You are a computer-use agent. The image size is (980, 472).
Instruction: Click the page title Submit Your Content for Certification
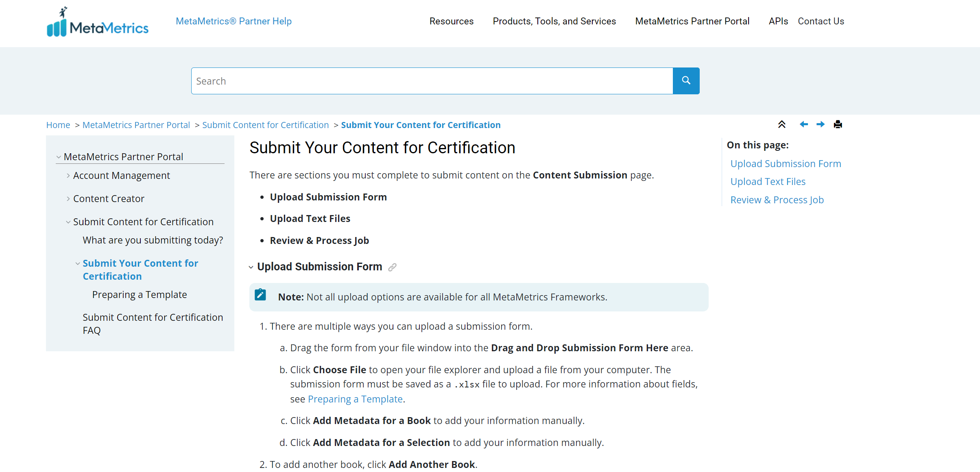[382, 148]
